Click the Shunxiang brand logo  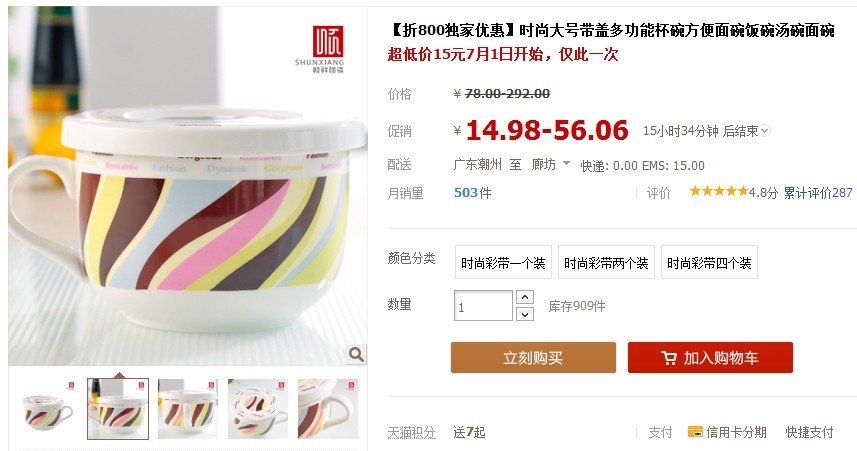321,49
